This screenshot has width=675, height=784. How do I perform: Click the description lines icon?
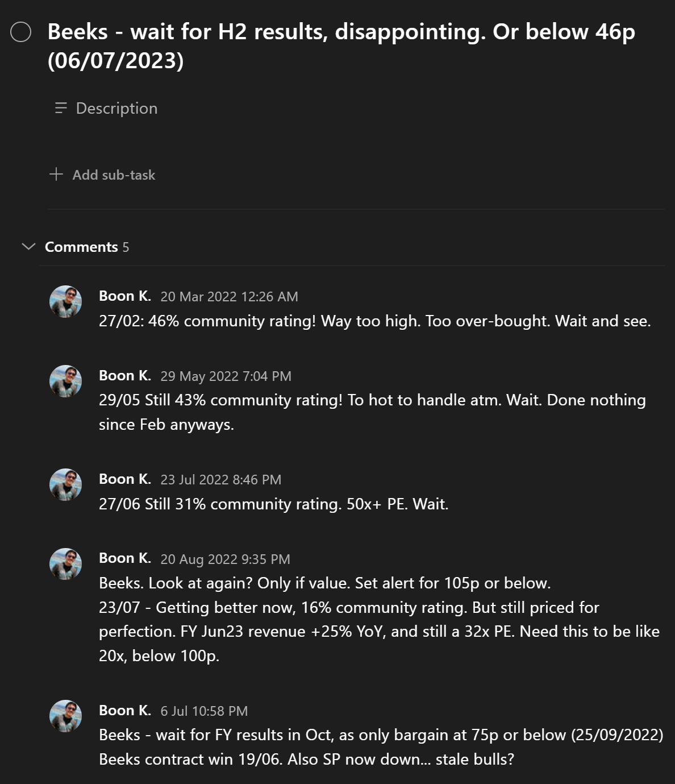coord(61,108)
